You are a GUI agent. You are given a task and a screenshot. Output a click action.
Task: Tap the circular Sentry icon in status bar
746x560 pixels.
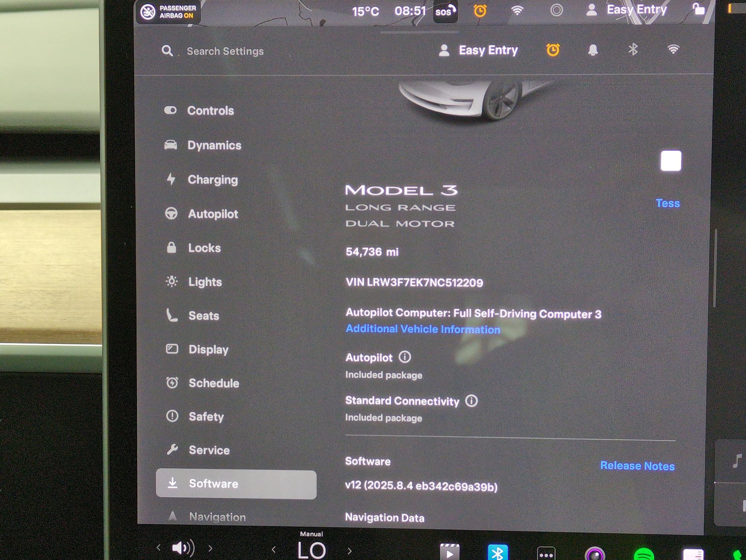(556, 10)
